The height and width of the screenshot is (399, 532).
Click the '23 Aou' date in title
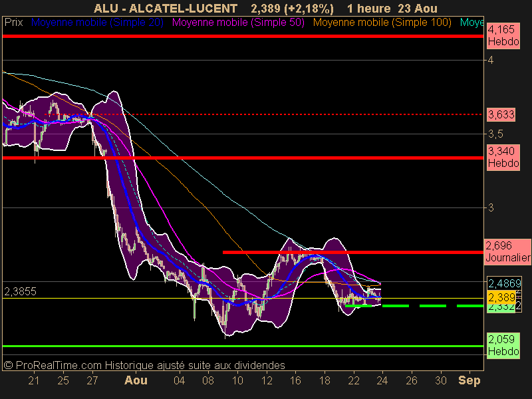click(418, 8)
